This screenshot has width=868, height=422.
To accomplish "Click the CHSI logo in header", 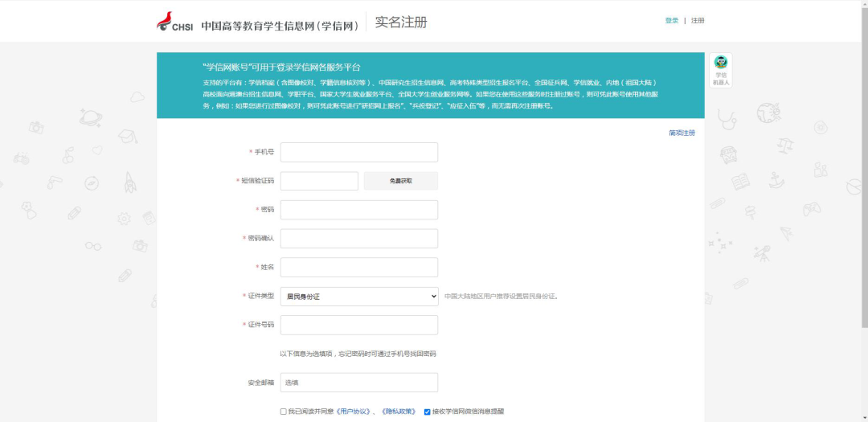I will tap(174, 21).
